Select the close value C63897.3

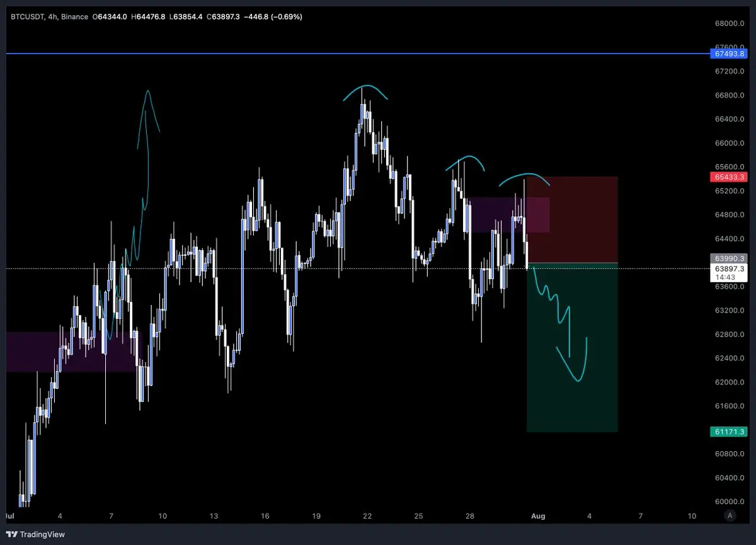tap(223, 16)
